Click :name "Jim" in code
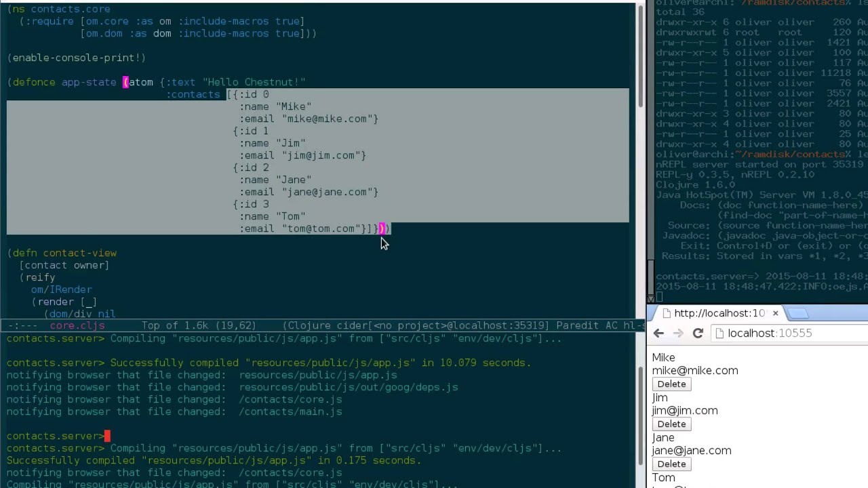The width and height of the screenshot is (868, 488). click(x=272, y=144)
